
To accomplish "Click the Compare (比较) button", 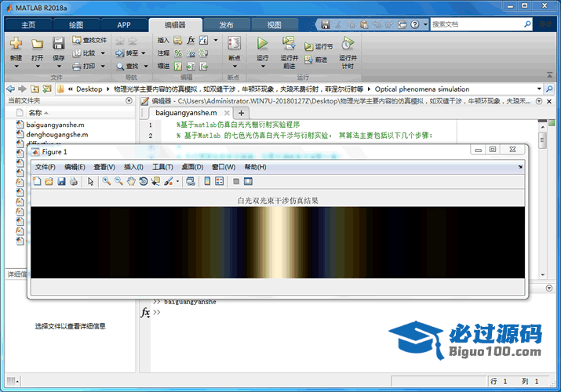I will pos(85,53).
